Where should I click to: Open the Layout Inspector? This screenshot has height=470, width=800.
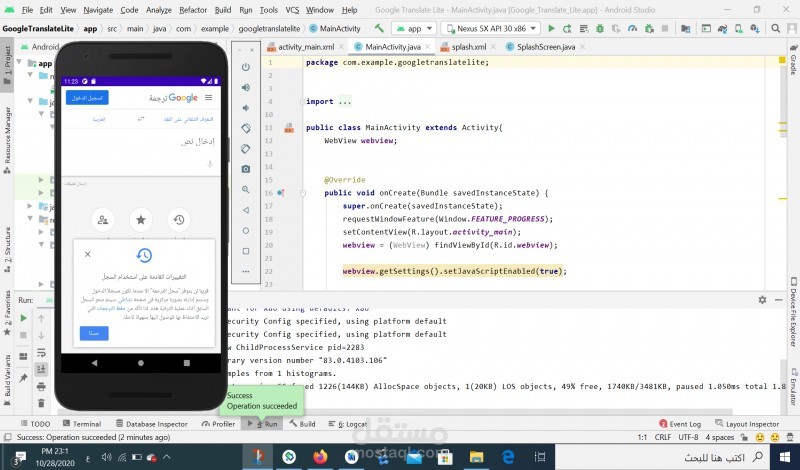pyautogui.click(x=747, y=424)
